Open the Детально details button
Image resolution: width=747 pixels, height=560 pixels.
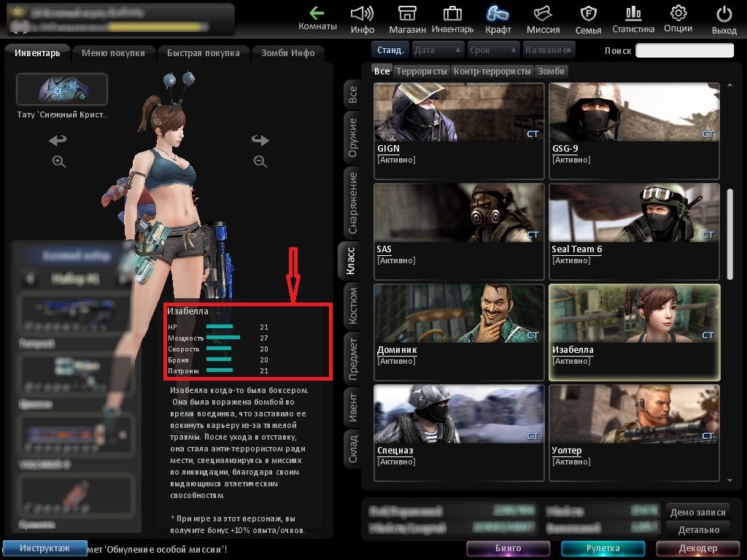[x=698, y=529]
